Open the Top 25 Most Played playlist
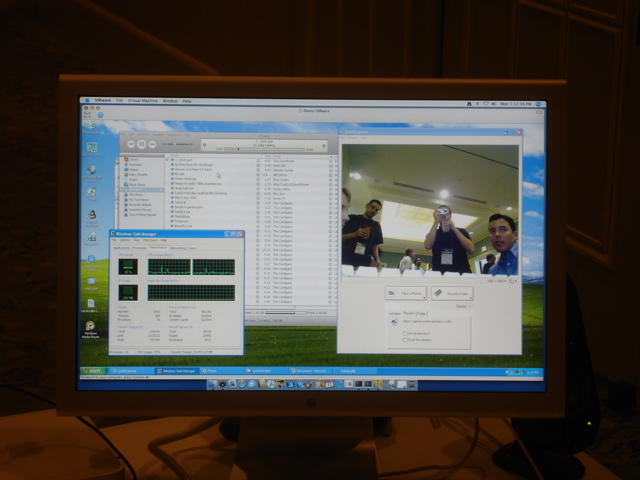The width and height of the screenshot is (640, 480). [140, 215]
